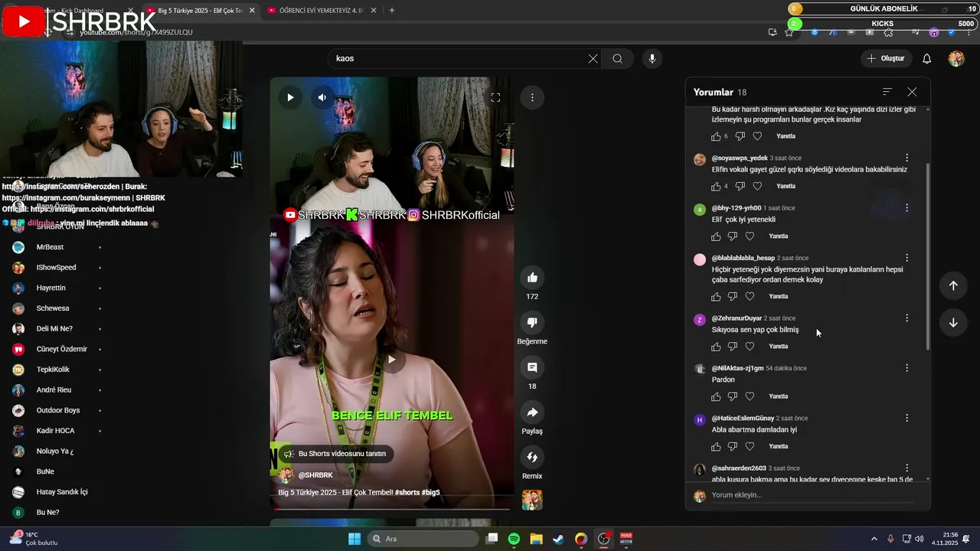Image resolution: width=980 pixels, height=551 pixels.
Task: Remix this Short
Action: (532, 458)
